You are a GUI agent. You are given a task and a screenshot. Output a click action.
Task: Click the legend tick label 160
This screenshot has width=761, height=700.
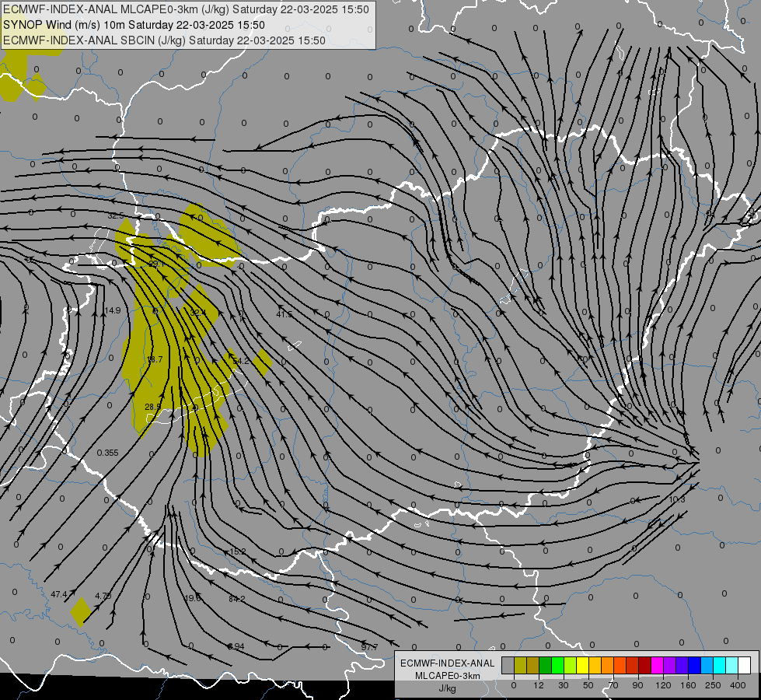click(x=688, y=685)
